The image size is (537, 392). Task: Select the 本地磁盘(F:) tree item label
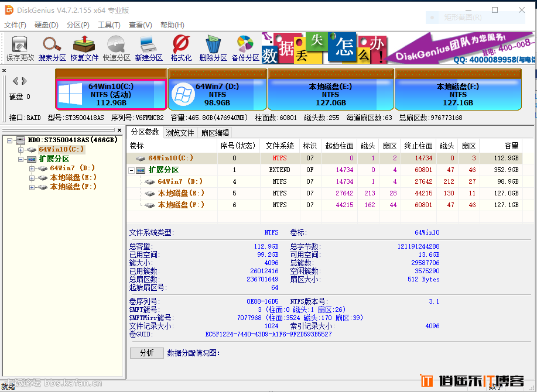coord(73,187)
